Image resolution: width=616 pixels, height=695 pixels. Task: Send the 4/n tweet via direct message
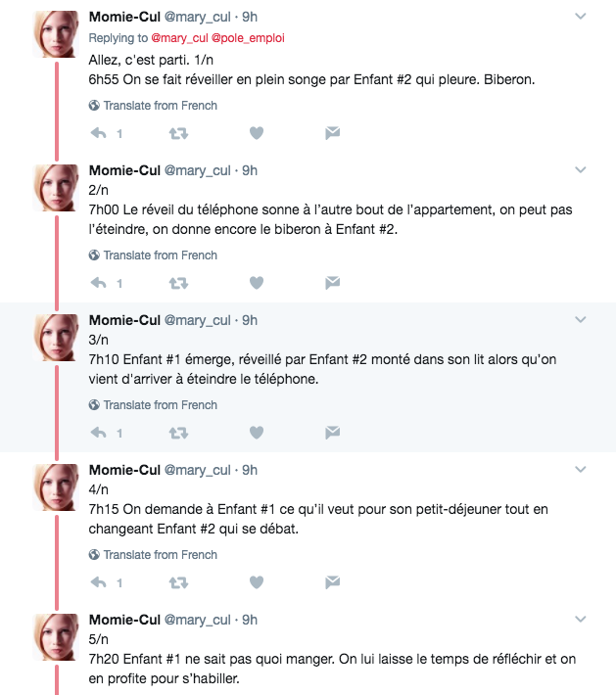332,582
